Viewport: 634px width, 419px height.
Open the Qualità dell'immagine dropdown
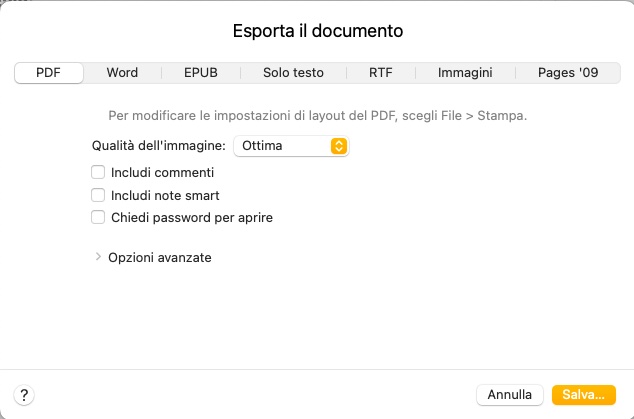coord(290,146)
